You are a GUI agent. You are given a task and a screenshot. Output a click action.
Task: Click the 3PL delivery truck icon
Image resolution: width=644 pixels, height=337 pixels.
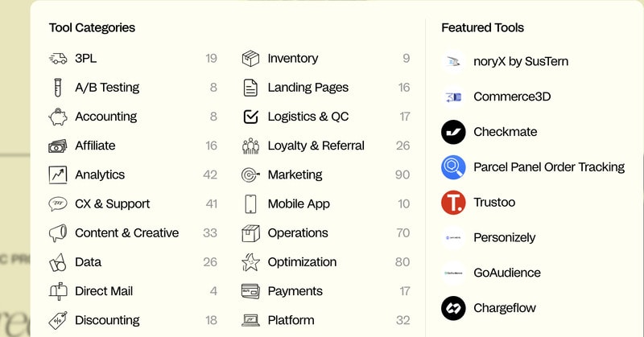coord(58,59)
